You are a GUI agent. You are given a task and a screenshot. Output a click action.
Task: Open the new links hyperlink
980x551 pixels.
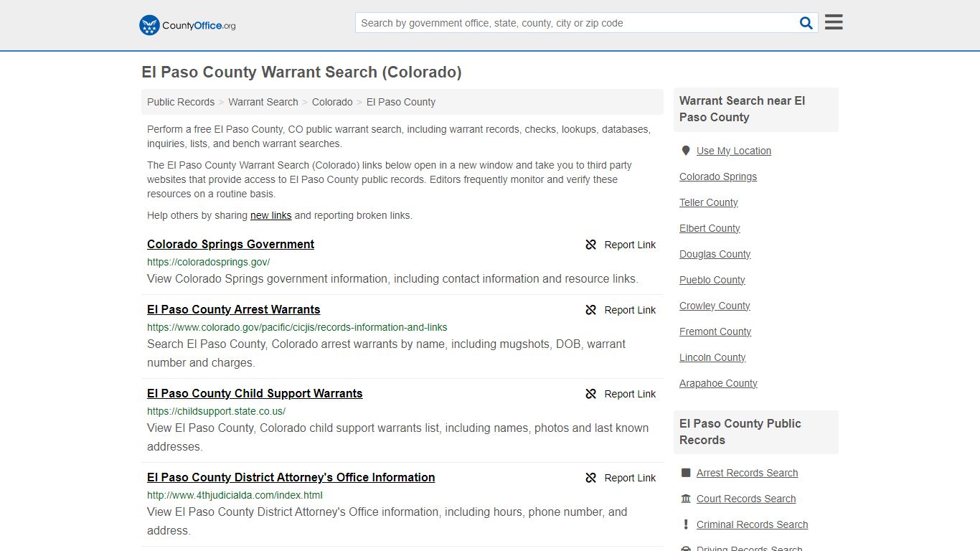click(271, 215)
